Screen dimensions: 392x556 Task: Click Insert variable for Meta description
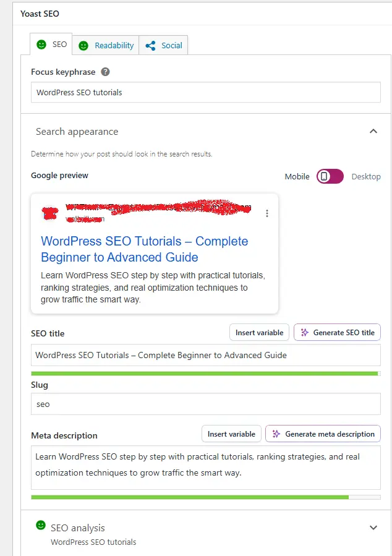231,434
